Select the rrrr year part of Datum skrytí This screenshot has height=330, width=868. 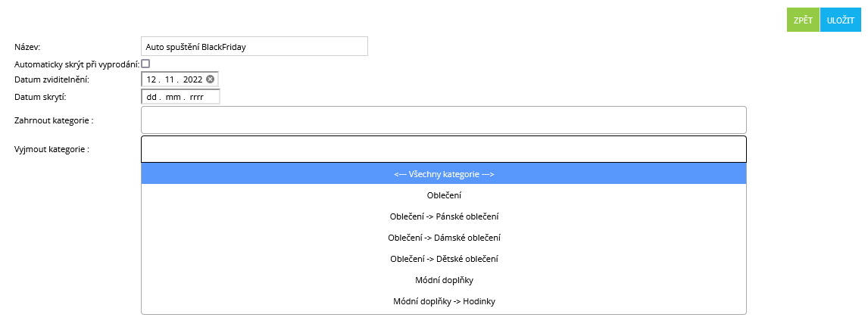coord(196,97)
